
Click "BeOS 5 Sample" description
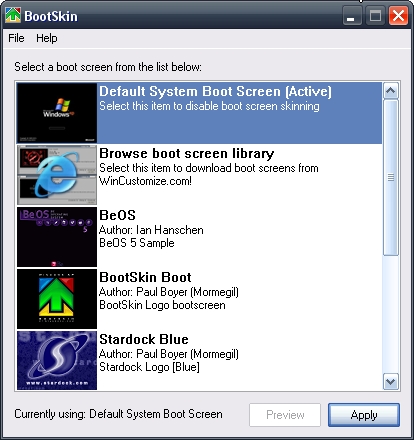tap(137, 243)
